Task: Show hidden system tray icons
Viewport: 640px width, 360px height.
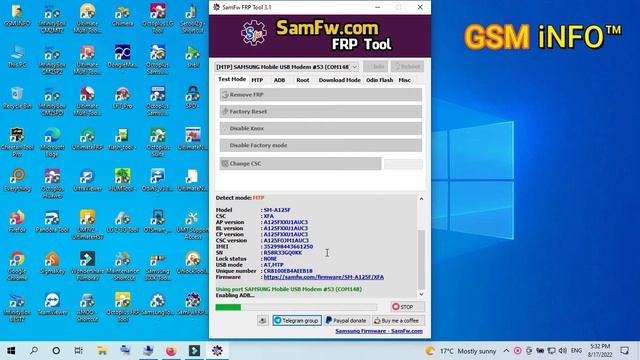Action: pyautogui.click(x=506, y=351)
